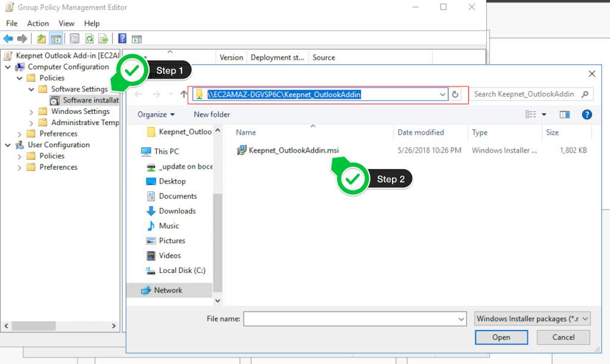Expand Policies under User Configuration
Viewport: 610px width, 364px height.
point(20,156)
